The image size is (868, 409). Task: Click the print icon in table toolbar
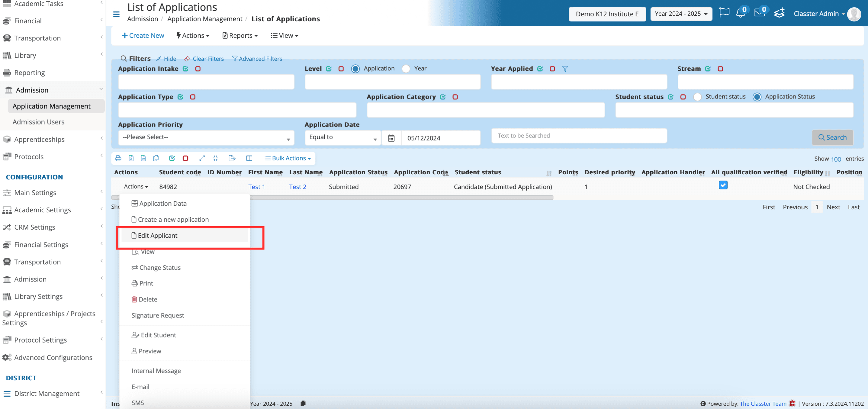click(x=118, y=158)
